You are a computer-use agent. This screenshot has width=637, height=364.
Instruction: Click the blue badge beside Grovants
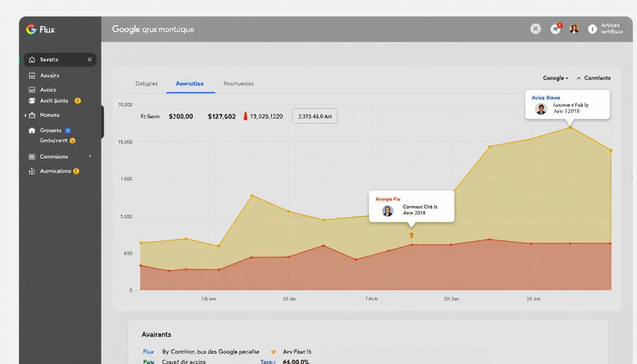click(68, 130)
